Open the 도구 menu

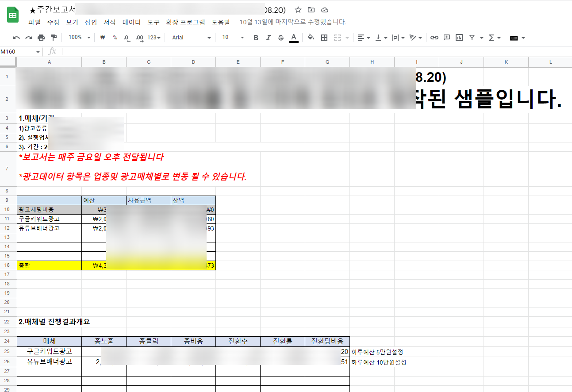coord(154,22)
